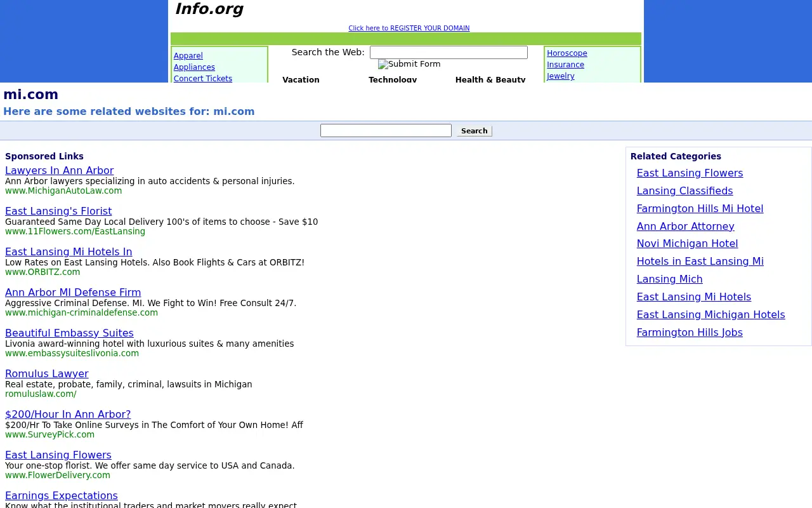Screen dimensions: 812x508
Task: Open the Jewelry category link
Action: [561, 76]
